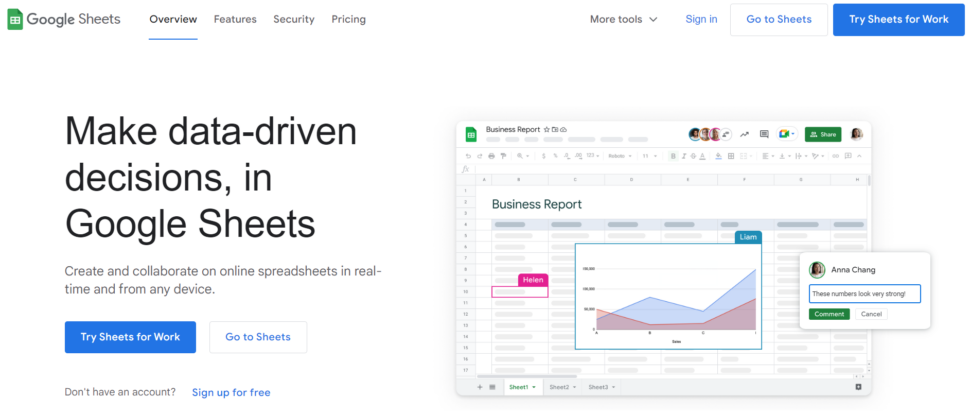The width and height of the screenshot is (970, 414).
Task: Toggle italic formatting in toolbar
Action: click(684, 156)
